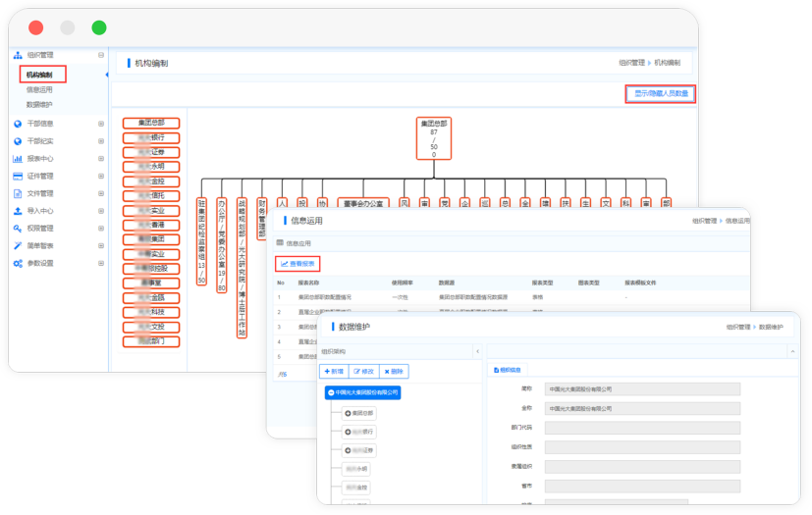Click the 删除 button in 数据维护
The image size is (812, 515).
click(x=393, y=372)
